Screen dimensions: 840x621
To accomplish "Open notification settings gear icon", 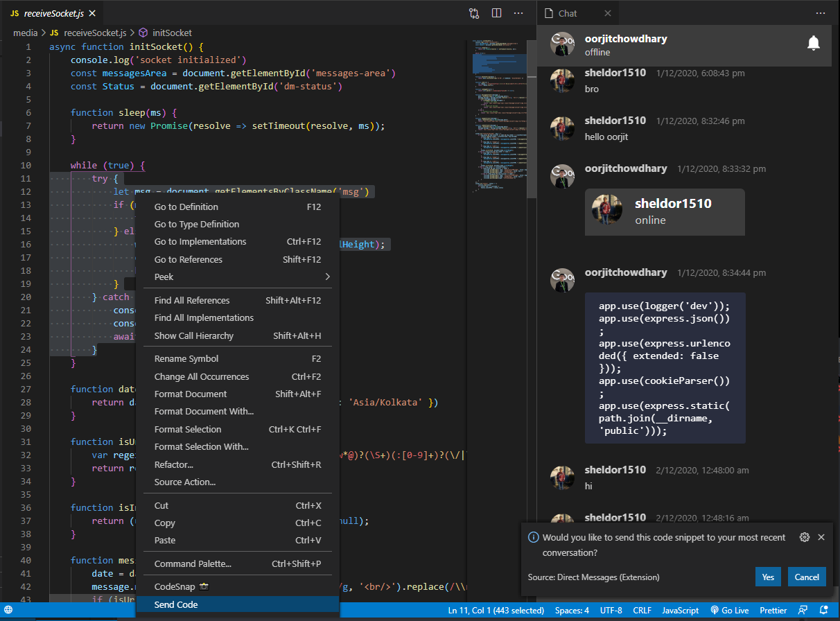I will tap(805, 537).
